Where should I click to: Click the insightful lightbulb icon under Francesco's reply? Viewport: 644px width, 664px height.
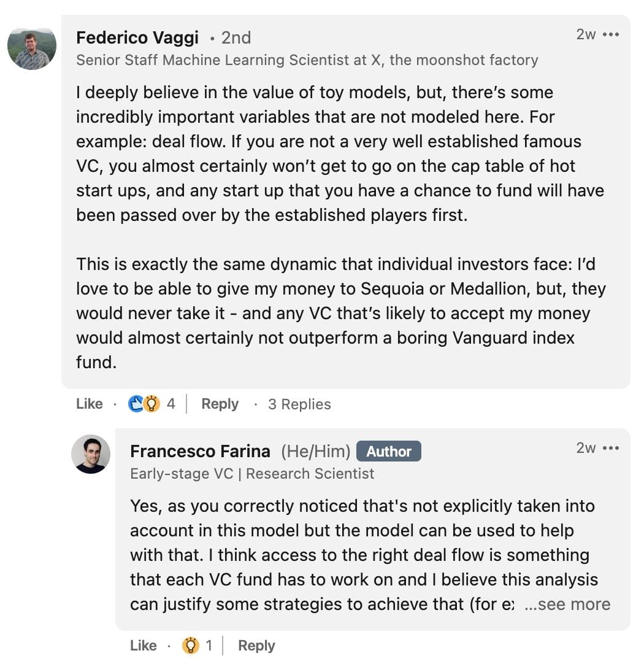191,646
